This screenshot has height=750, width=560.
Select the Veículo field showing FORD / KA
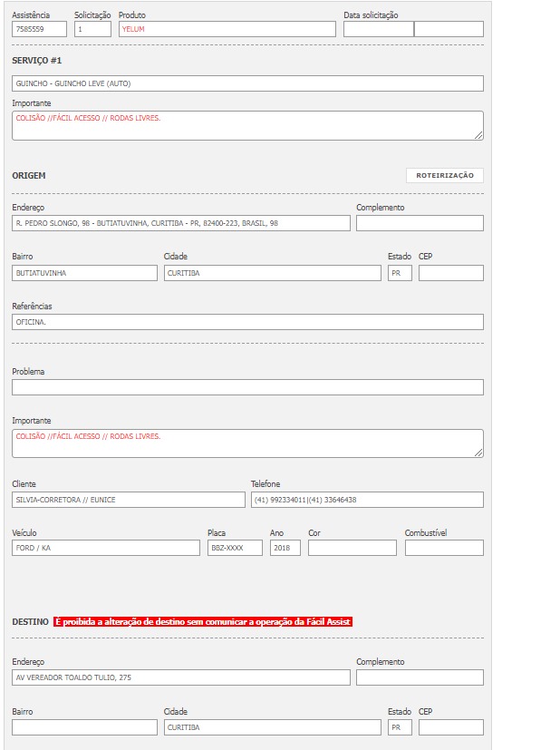click(x=105, y=548)
